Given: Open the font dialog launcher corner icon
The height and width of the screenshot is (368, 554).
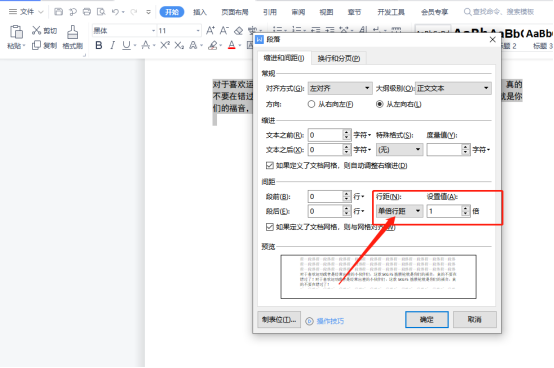Looking at the screenshot, I should click(x=84, y=55).
